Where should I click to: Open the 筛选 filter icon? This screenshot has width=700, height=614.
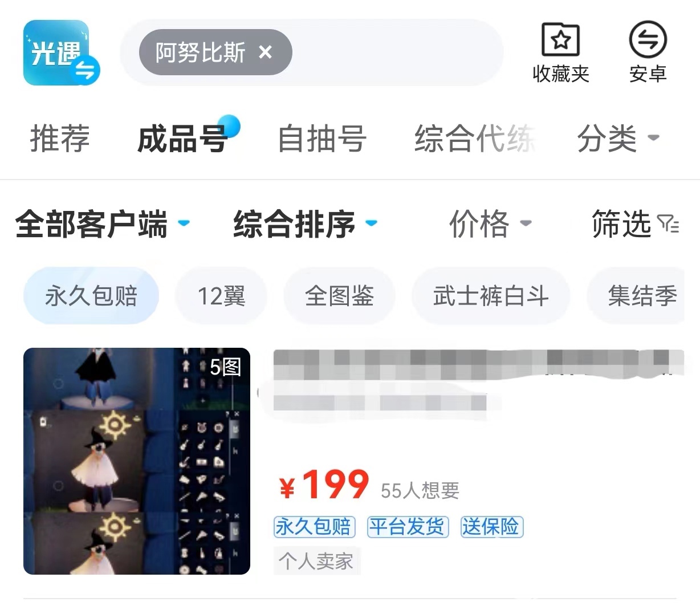pyautogui.click(x=668, y=223)
